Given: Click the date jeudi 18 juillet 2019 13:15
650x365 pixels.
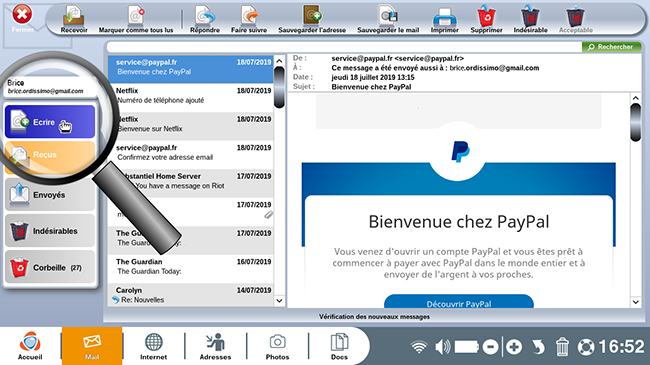Looking at the screenshot, I should (x=373, y=77).
